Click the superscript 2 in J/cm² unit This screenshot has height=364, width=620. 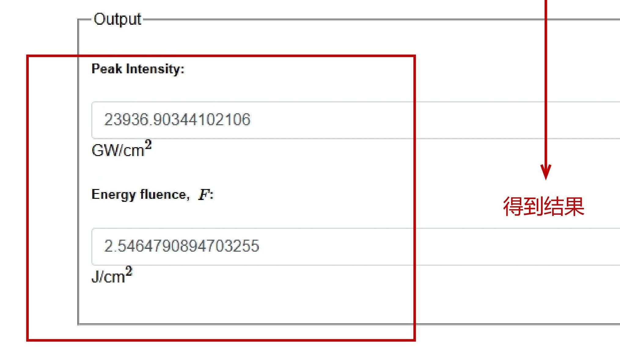point(129,271)
